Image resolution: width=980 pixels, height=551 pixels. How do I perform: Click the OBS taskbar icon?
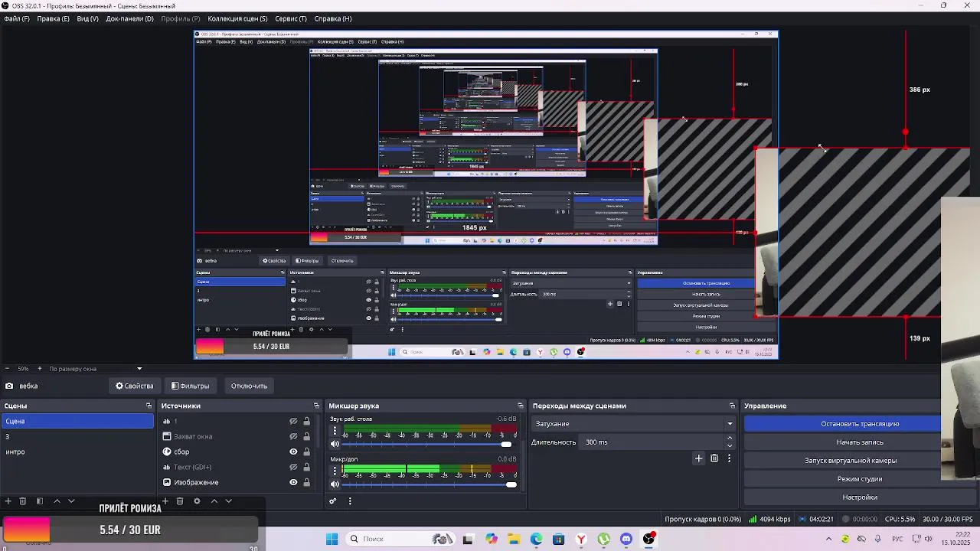pyautogui.click(x=649, y=539)
